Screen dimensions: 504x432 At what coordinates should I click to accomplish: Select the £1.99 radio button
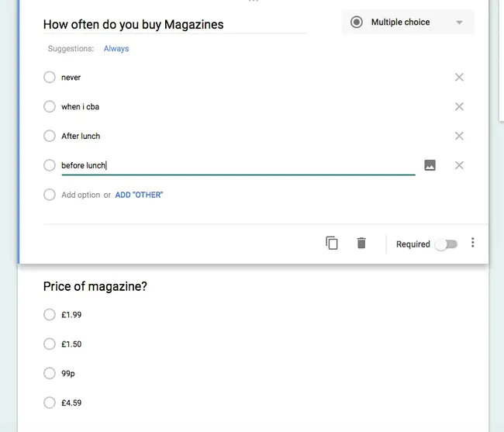pyautogui.click(x=50, y=315)
